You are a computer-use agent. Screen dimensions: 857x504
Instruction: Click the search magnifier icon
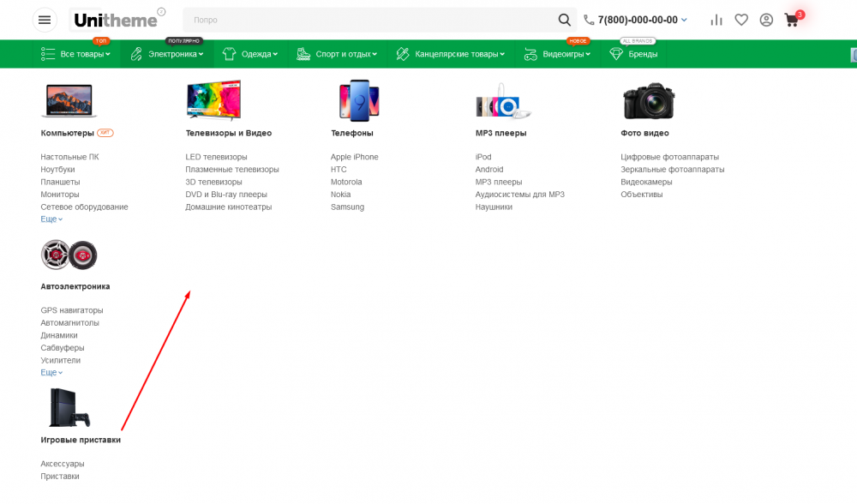coord(564,19)
